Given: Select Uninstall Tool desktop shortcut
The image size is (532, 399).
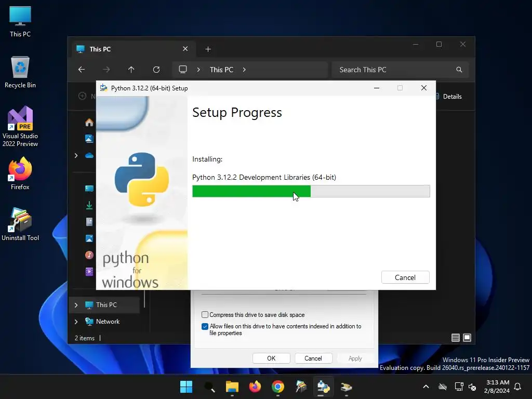Looking at the screenshot, I should (20, 224).
